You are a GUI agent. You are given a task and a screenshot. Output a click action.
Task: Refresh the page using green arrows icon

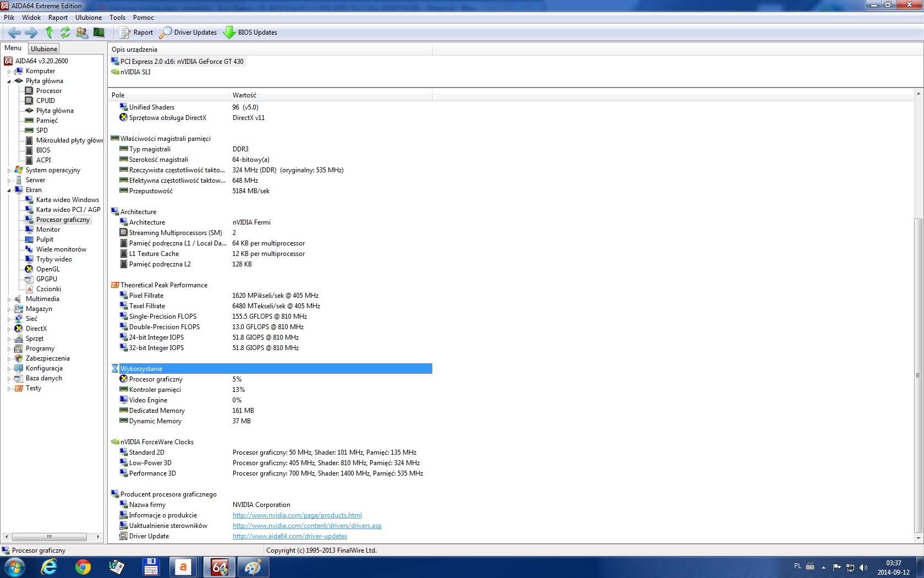tap(65, 32)
